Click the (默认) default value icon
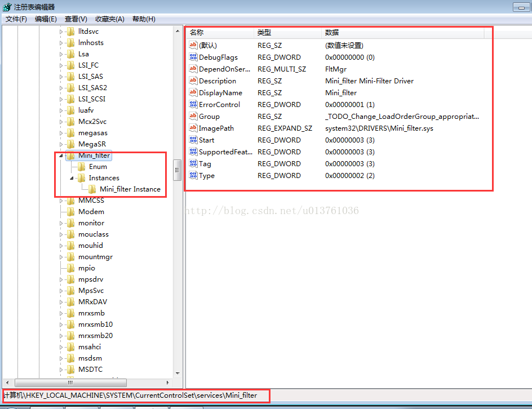 (x=193, y=45)
